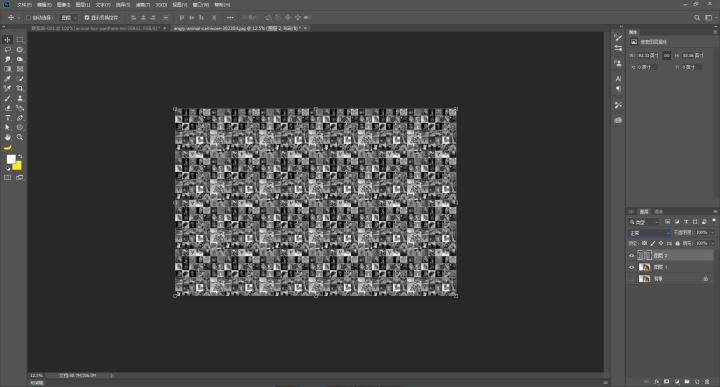Add layer style with fx button
Image resolution: width=720 pixels, height=387 pixels.
click(657, 381)
